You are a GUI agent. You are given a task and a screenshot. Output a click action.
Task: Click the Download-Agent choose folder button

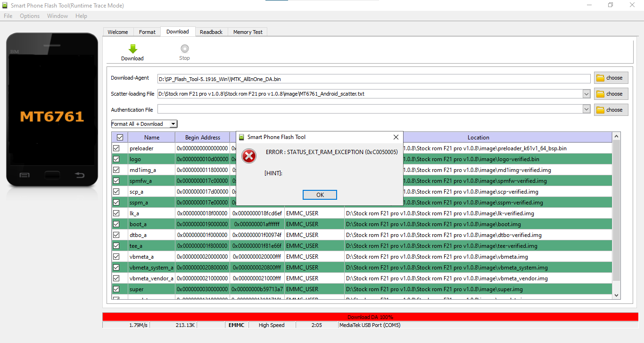(611, 78)
